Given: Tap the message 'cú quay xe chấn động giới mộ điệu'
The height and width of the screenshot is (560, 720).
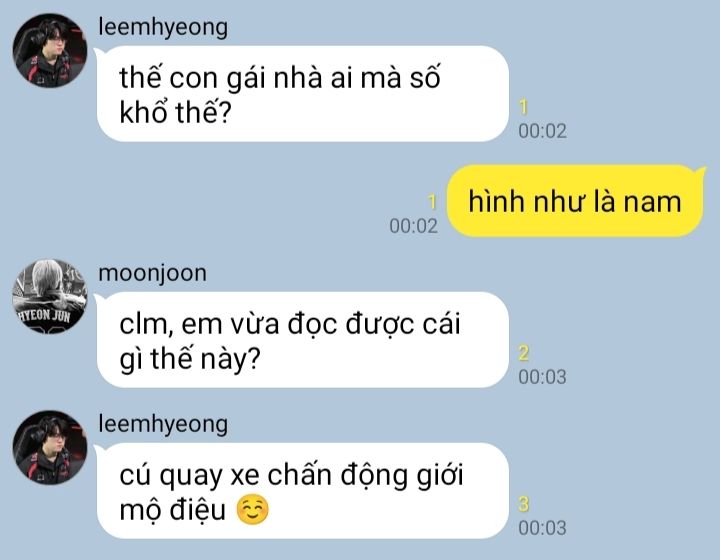Looking at the screenshot, I should [303, 491].
